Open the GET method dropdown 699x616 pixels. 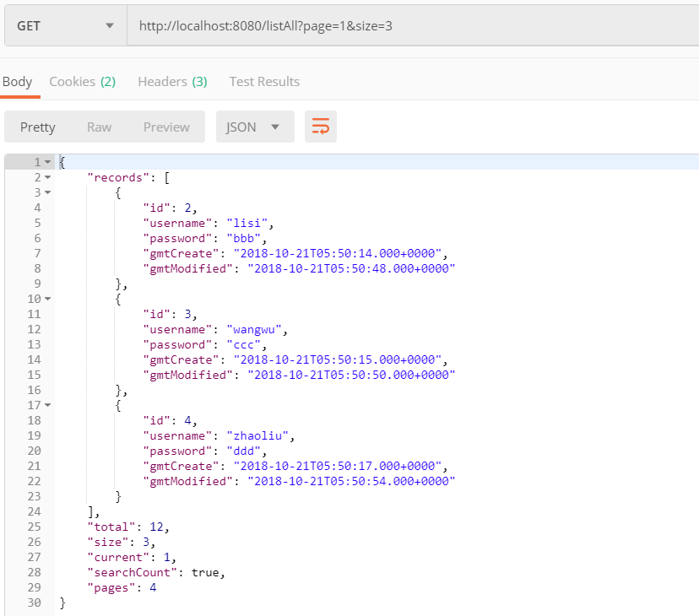[x=66, y=26]
